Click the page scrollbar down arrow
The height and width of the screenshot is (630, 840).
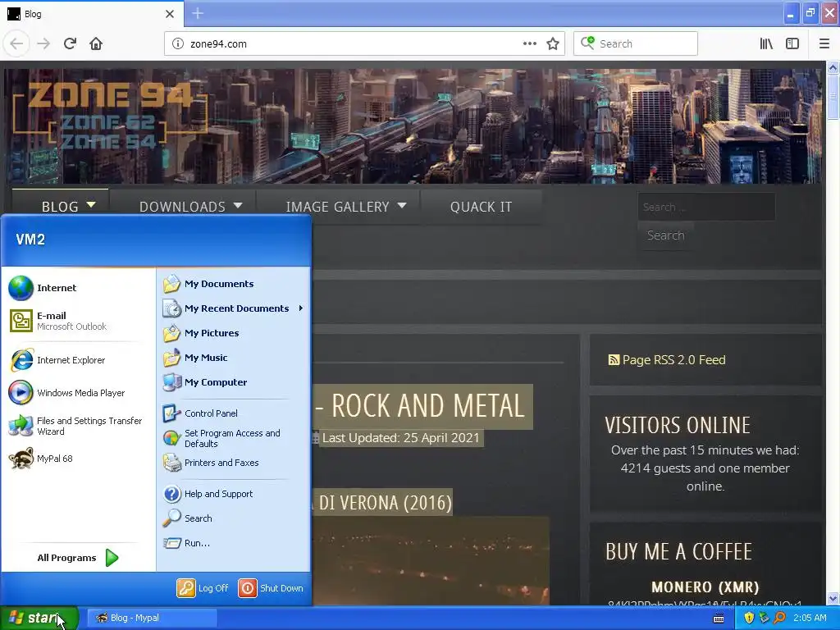[x=833, y=598]
